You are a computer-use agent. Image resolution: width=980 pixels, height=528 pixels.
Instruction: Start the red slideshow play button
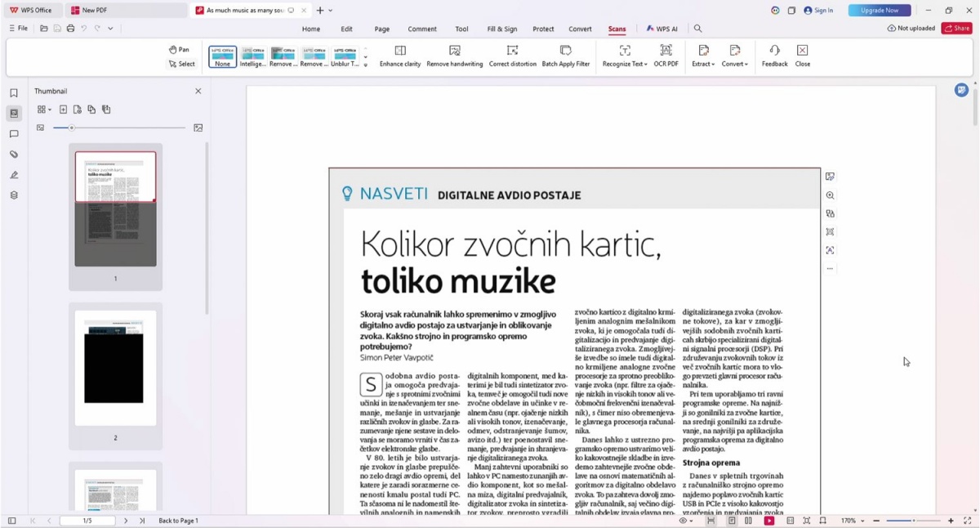pos(769,521)
